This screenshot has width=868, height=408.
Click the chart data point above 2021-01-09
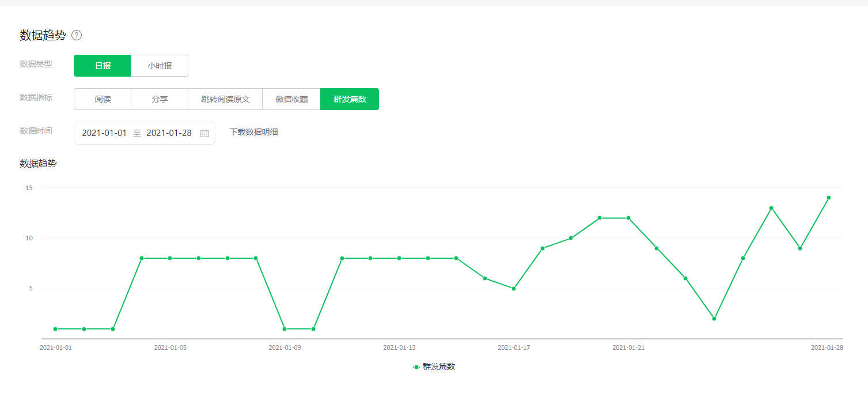point(285,329)
